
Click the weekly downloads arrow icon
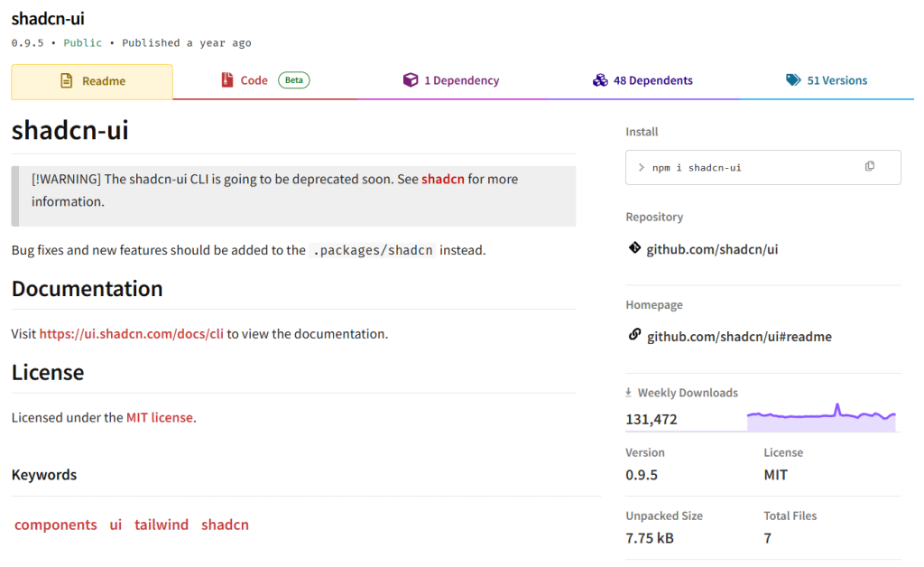(628, 392)
